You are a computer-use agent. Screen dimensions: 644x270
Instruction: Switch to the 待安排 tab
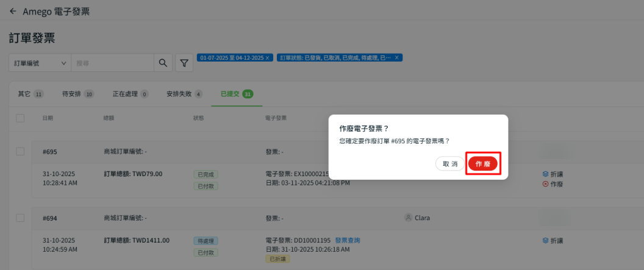click(x=78, y=94)
